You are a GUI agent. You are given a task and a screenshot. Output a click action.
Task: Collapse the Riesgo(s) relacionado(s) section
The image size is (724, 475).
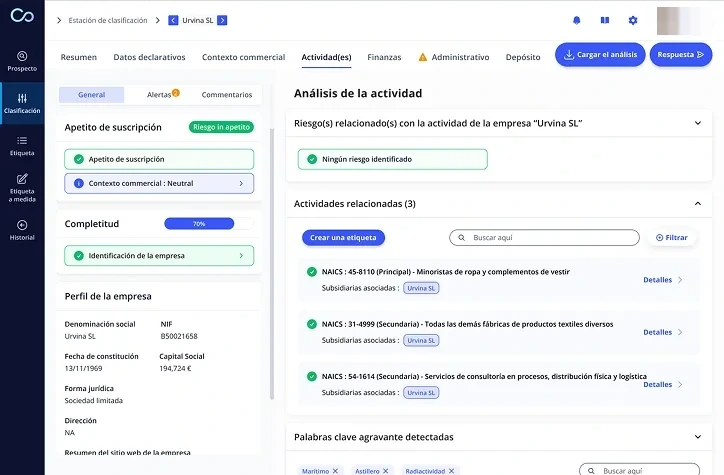(698, 123)
